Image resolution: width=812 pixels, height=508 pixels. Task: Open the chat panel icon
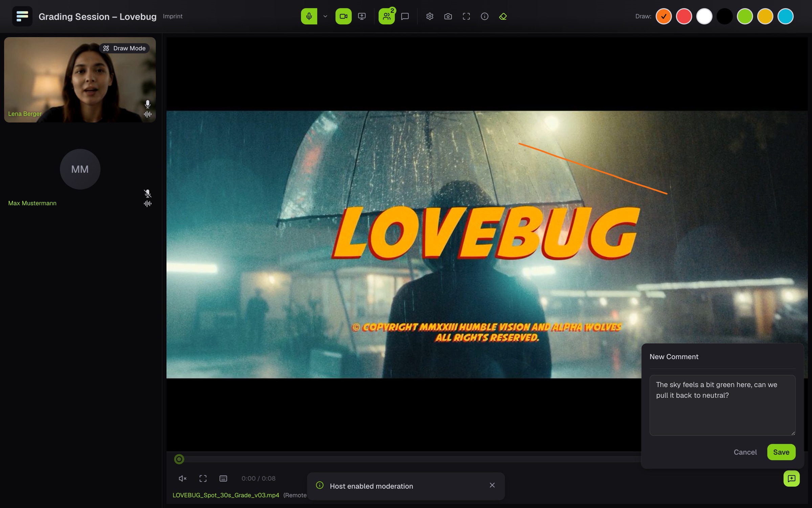coord(405,16)
